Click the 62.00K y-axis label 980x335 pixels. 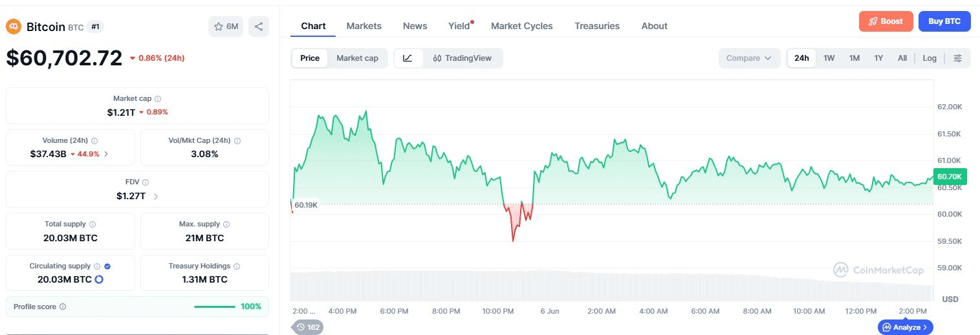coord(950,107)
